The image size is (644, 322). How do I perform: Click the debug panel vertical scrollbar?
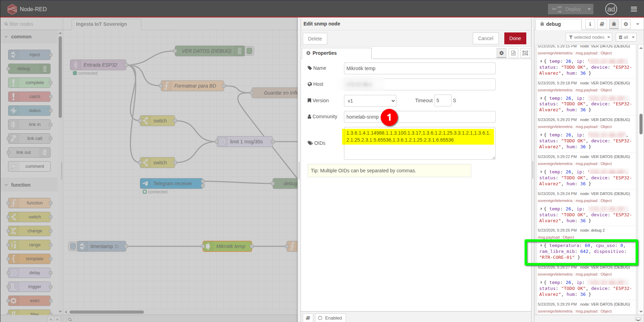pyautogui.click(x=641, y=124)
